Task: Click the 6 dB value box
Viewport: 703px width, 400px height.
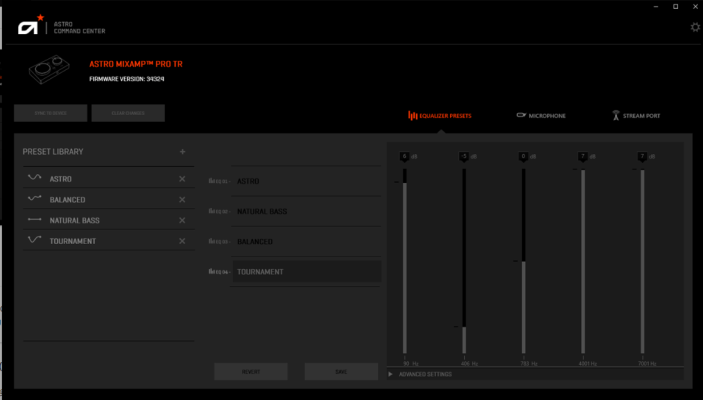Action: coord(404,157)
